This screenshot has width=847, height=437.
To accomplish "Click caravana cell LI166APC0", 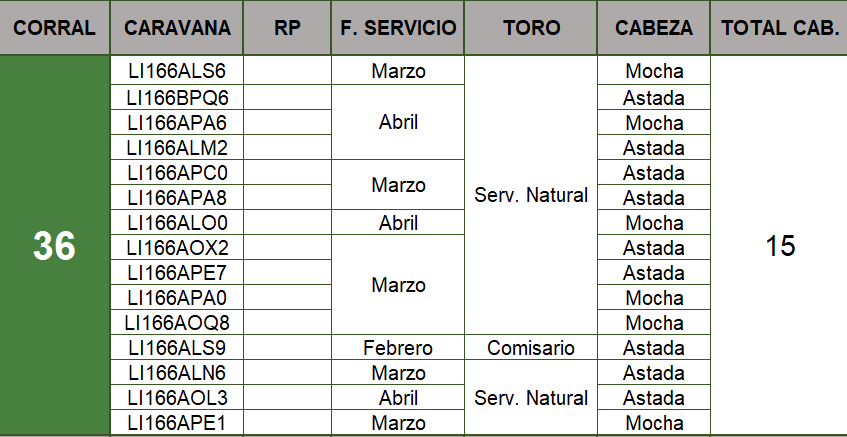I will [177, 172].
